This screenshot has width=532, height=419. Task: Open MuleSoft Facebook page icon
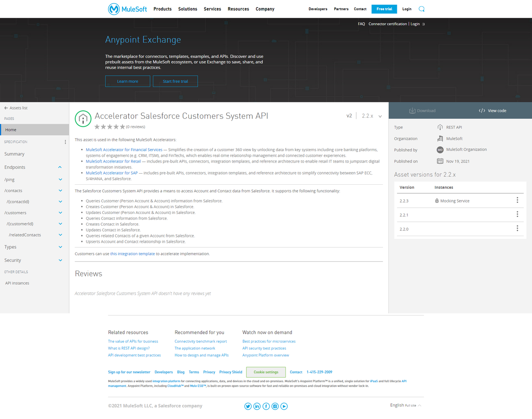pos(266,406)
